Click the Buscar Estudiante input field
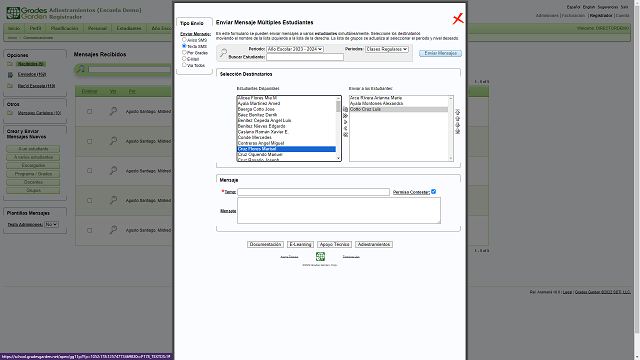640x360 pixels. coord(305,57)
